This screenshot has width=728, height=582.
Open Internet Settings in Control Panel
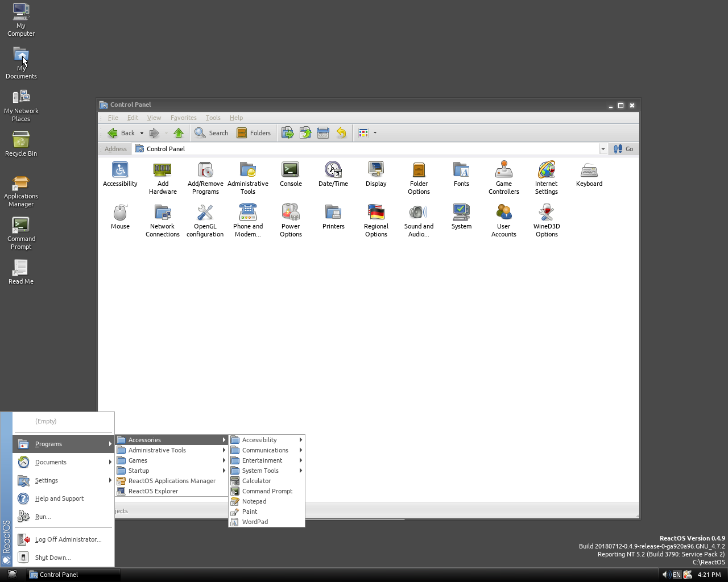547,178
